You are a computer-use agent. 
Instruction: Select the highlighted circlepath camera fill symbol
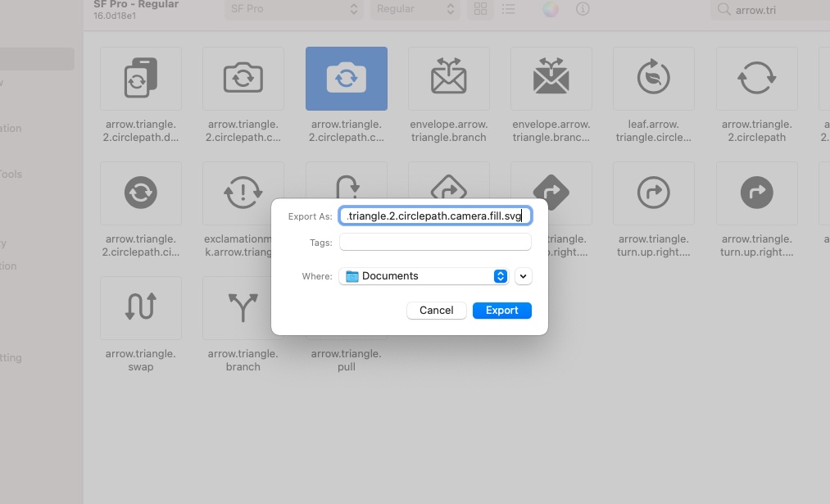(347, 79)
